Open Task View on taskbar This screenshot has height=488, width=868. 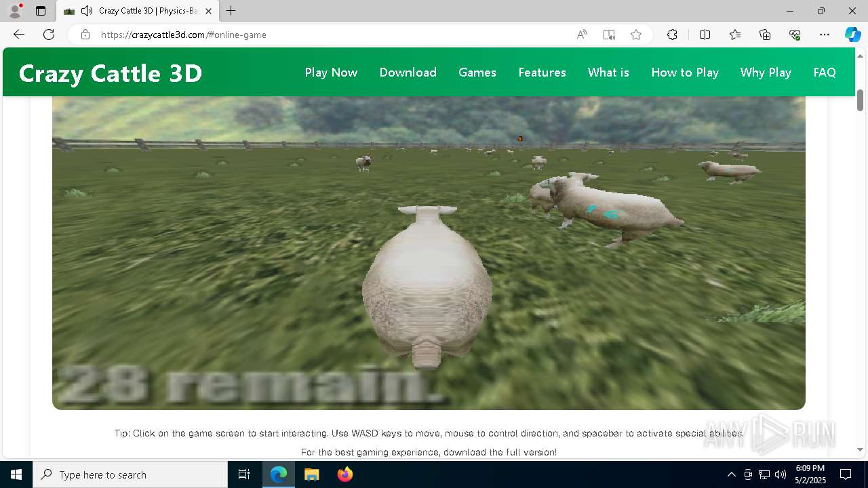(x=244, y=474)
